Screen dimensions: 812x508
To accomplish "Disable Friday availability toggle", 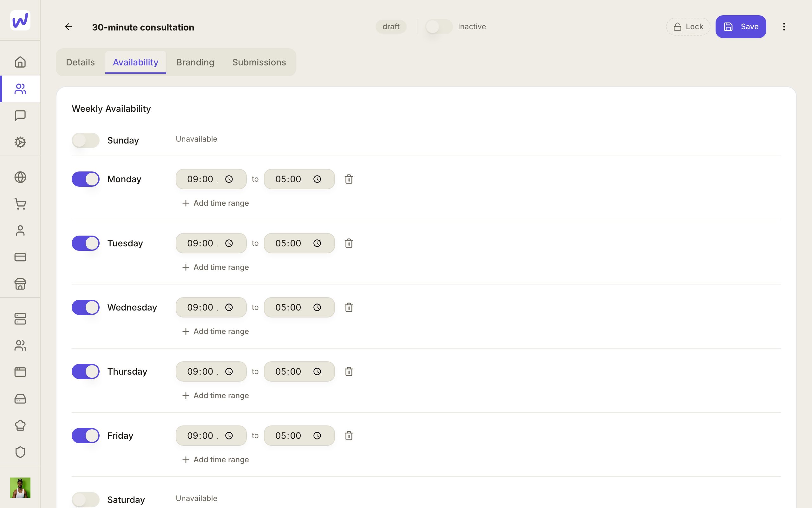I will (x=86, y=436).
